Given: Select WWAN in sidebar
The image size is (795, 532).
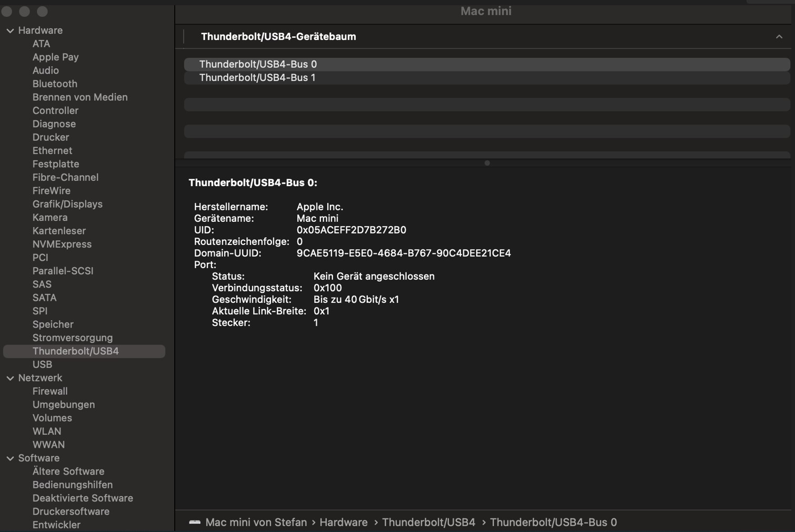Looking at the screenshot, I should coord(48,445).
